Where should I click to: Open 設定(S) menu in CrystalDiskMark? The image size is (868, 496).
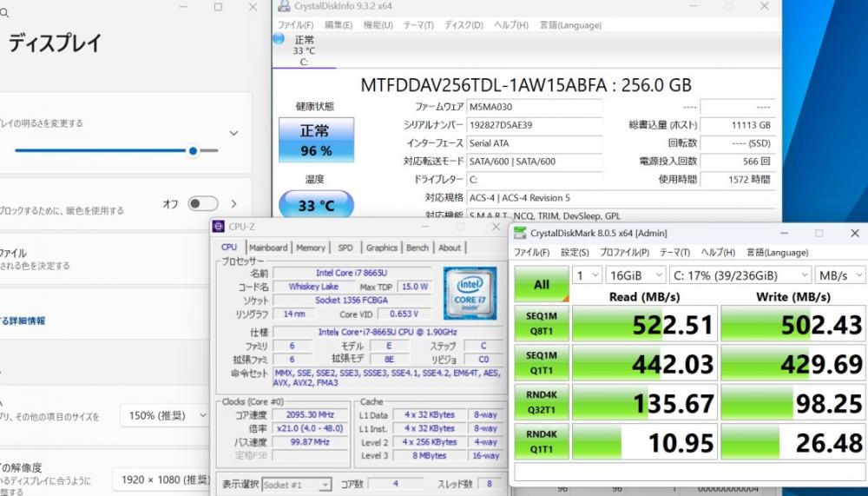(575, 252)
